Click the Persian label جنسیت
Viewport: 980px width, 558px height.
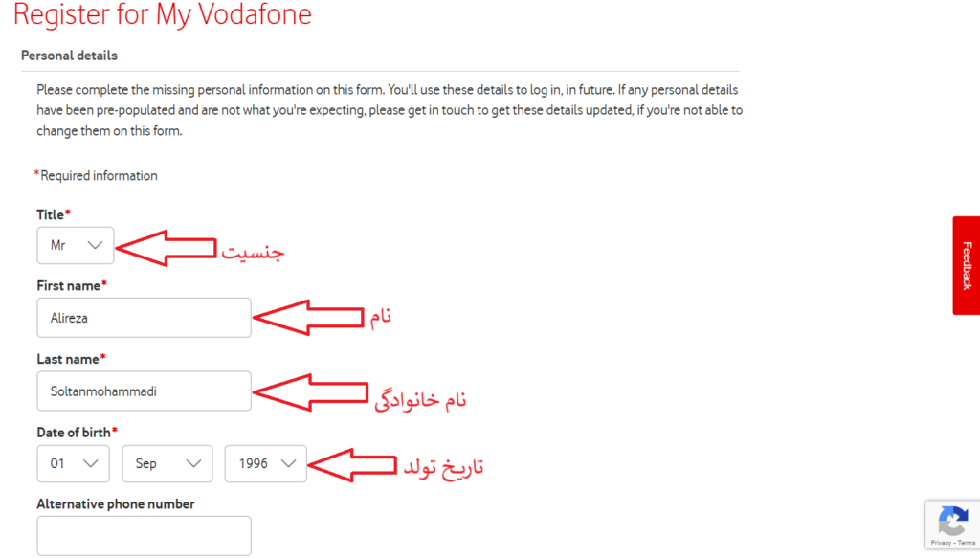click(254, 252)
